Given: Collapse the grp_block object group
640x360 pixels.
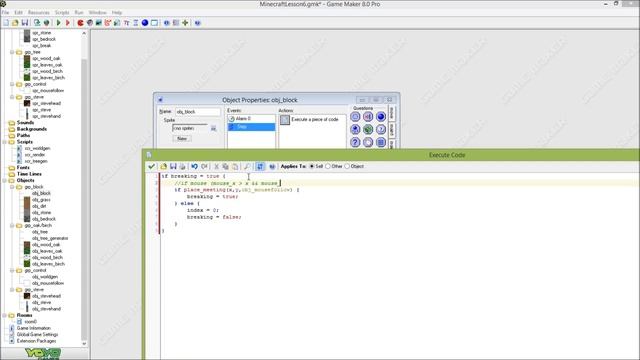Looking at the screenshot, I should point(12,187).
